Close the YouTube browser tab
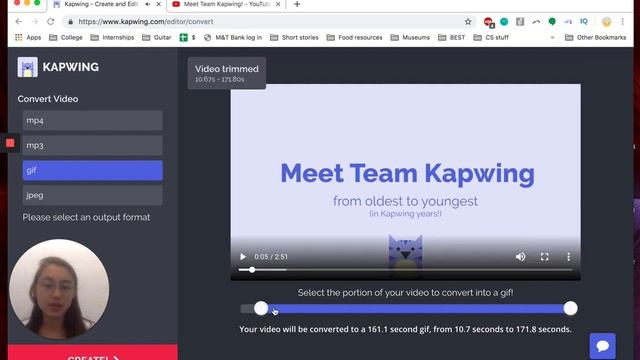Image resolution: width=640 pixels, height=360 pixels. 278,4
